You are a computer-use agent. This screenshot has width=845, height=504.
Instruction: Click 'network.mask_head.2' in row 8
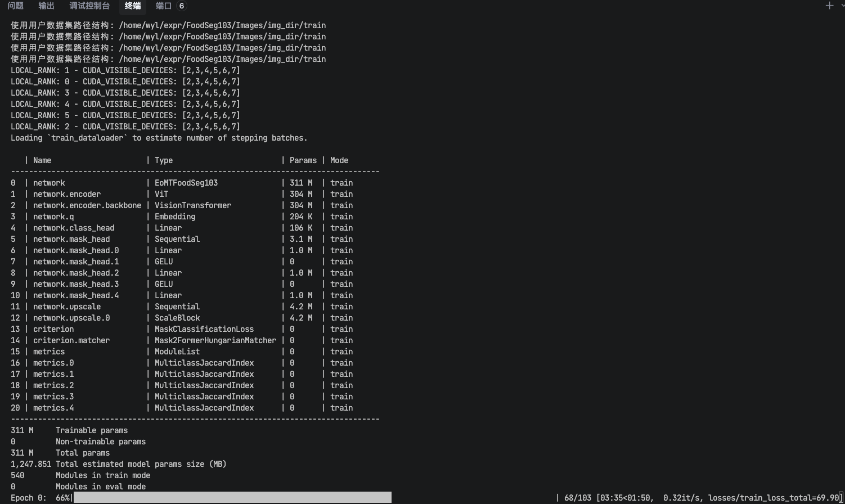click(76, 273)
